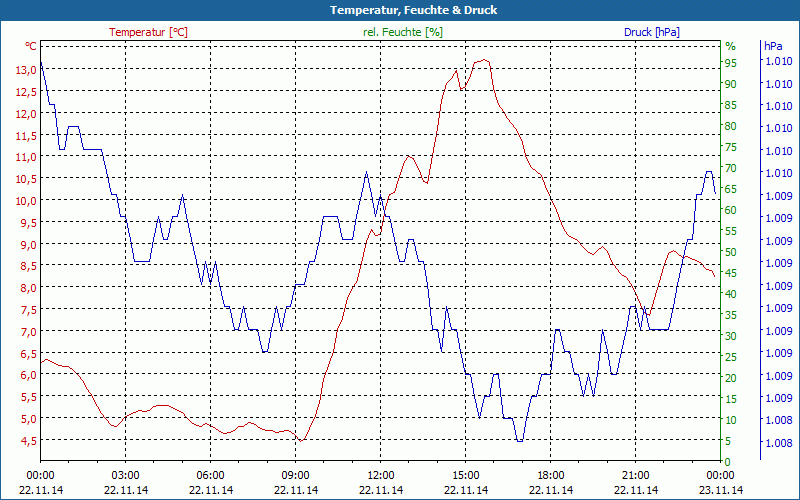The width and height of the screenshot is (800, 500).
Task: Click the '12,5' temperature axis tick
Action: click(26, 92)
